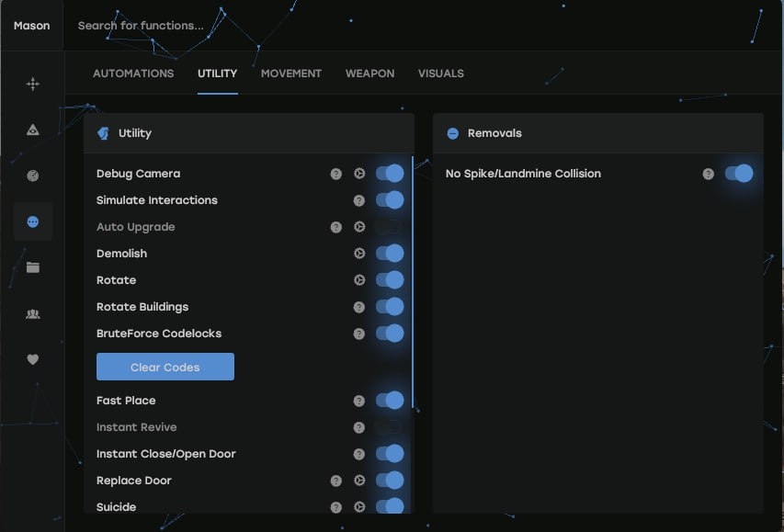Viewport: 784px width, 532px height.
Task: Select the heart icon in the sidebar
Action: (x=33, y=359)
